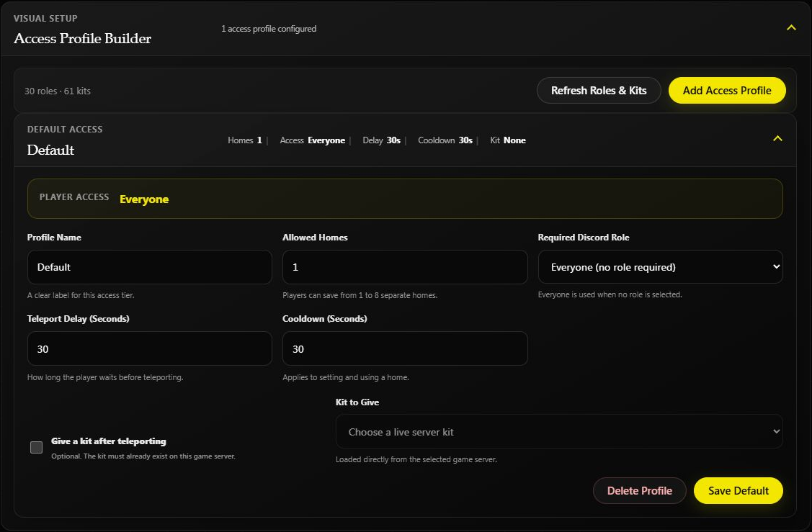The image size is (812, 532).
Task: Click 'Optional. The kit must already exist' hint
Action: click(x=143, y=456)
